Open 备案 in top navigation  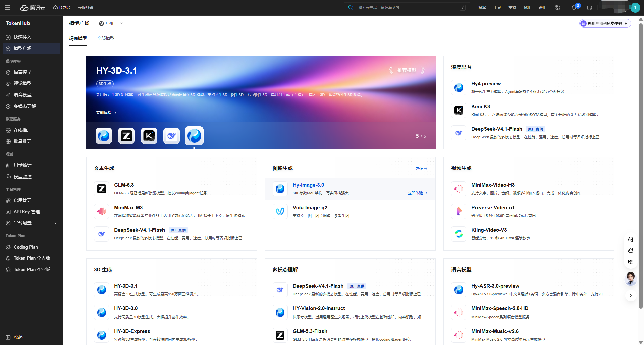click(482, 8)
